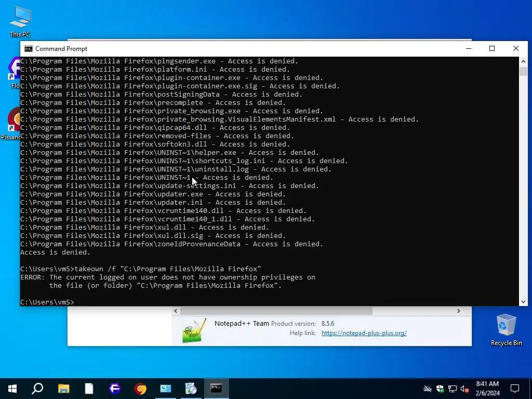Screen dimensions: 532x399
Task: Click the private_browsing.VisualElementsManifest.xml line
Action: pos(220,119)
